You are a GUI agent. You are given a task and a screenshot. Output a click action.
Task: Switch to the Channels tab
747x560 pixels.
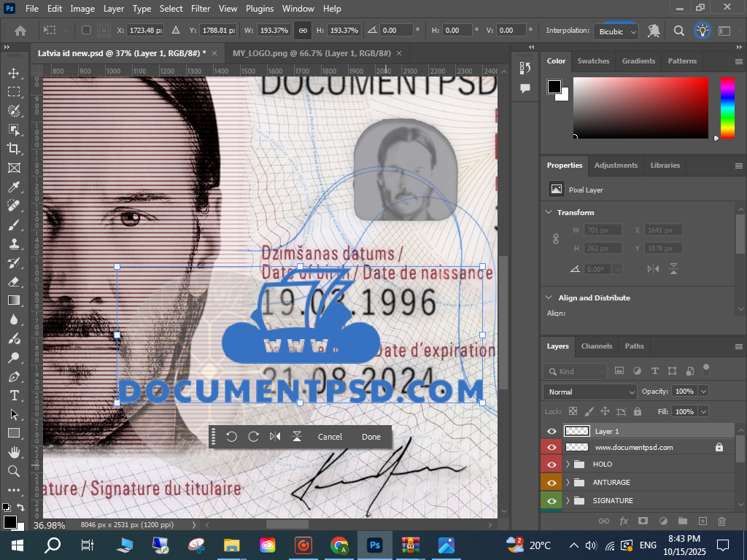(x=596, y=346)
